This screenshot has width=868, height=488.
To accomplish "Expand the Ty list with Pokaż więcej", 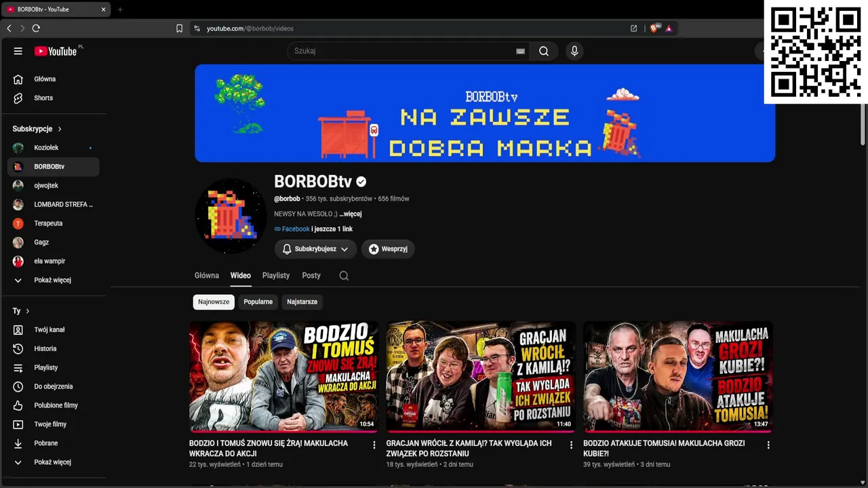I will tap(53, 462).
